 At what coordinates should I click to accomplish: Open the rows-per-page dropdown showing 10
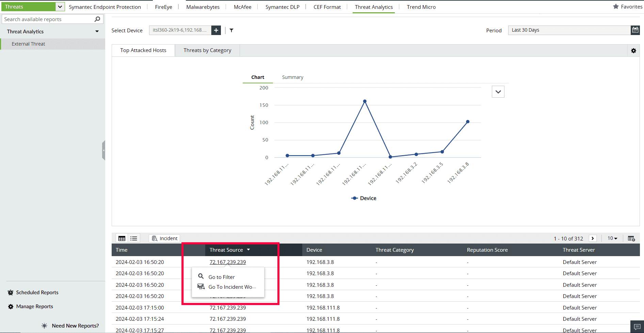612,238
